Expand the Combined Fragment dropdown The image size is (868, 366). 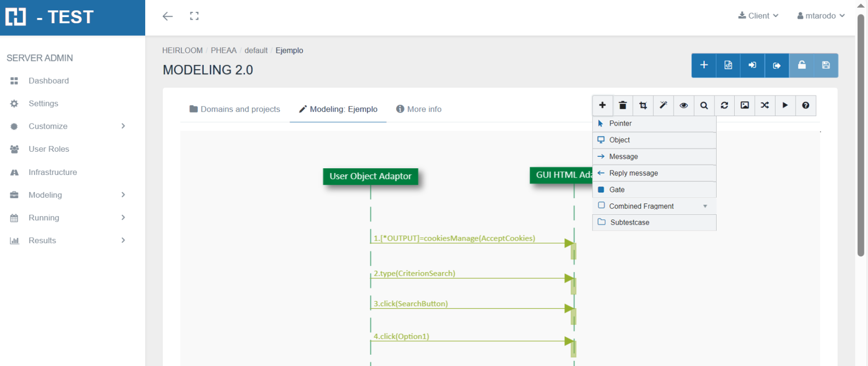pyautogui.click(x=705, y=206)
